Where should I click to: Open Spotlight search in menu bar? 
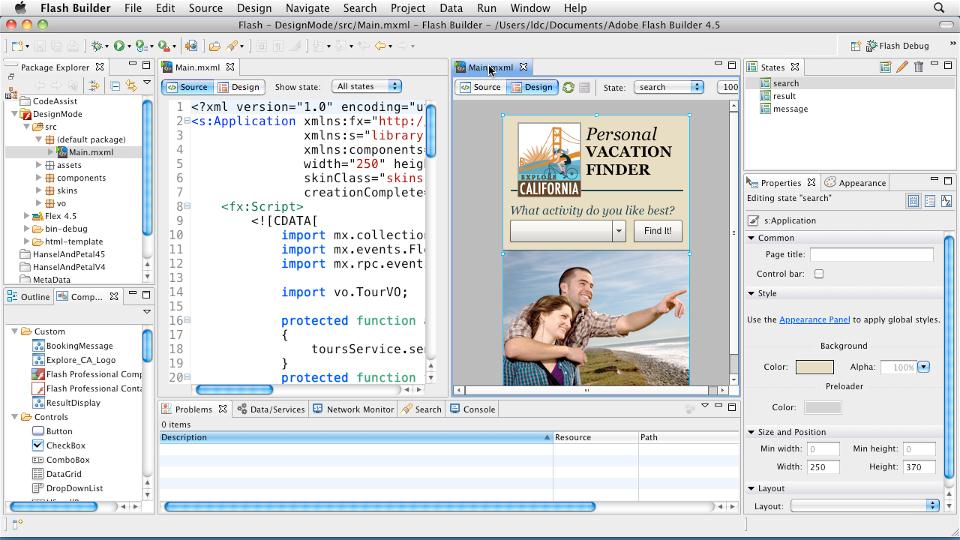pyautogui.click(x=939, y=8)
